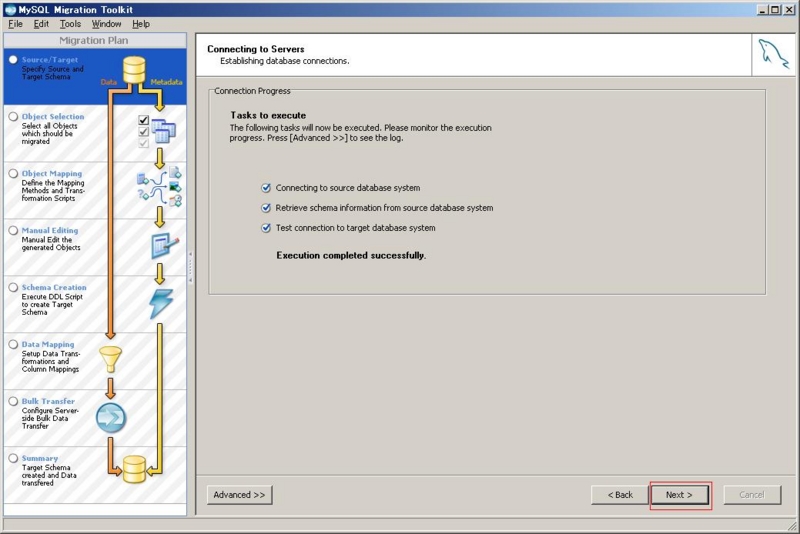This screenshot has height=534, width=800.
Task: Click the 'Tasks to execute' heading
Action: [268, 115]
